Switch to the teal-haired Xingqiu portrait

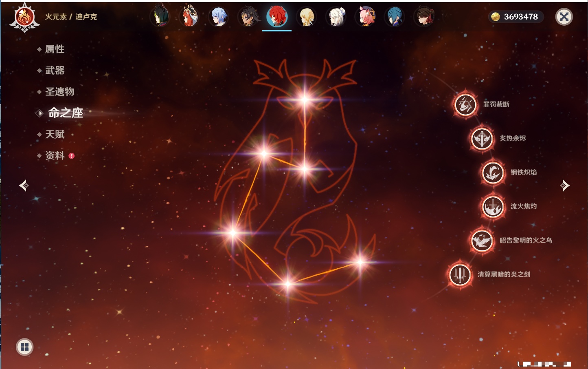point(395,17)
